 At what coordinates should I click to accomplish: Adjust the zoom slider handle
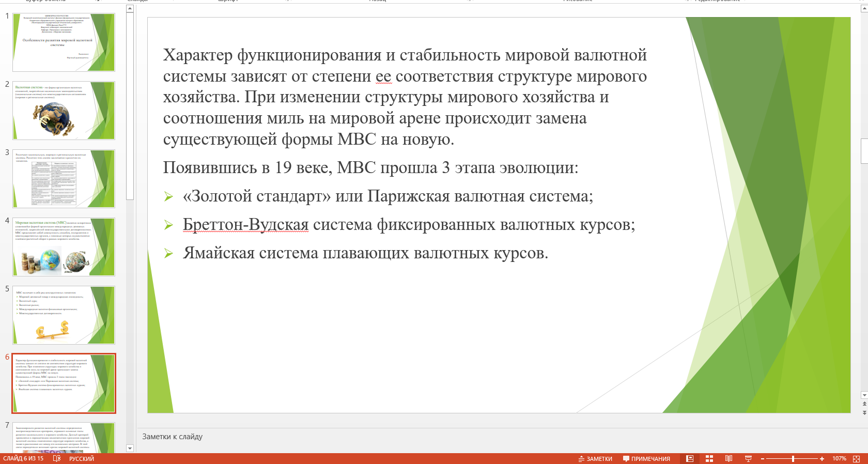(793, 459)
